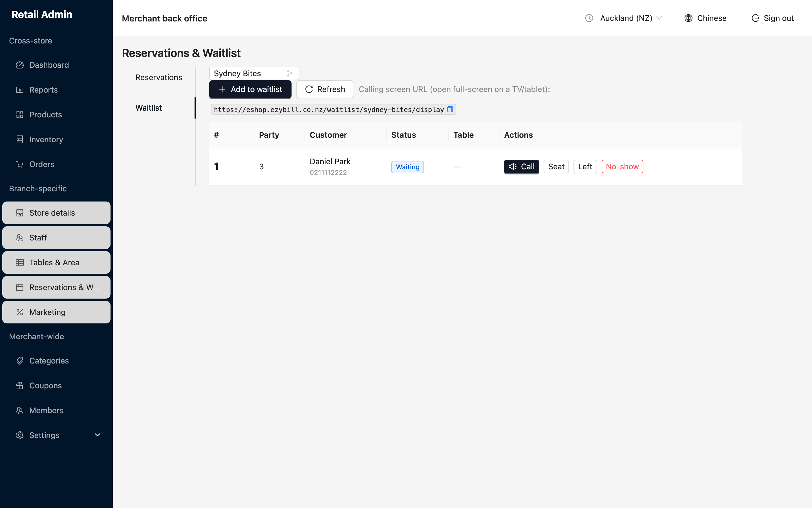Click phone number 0211112222
The height and width of the screenshot is (508, 812).
tap(328, 173)
